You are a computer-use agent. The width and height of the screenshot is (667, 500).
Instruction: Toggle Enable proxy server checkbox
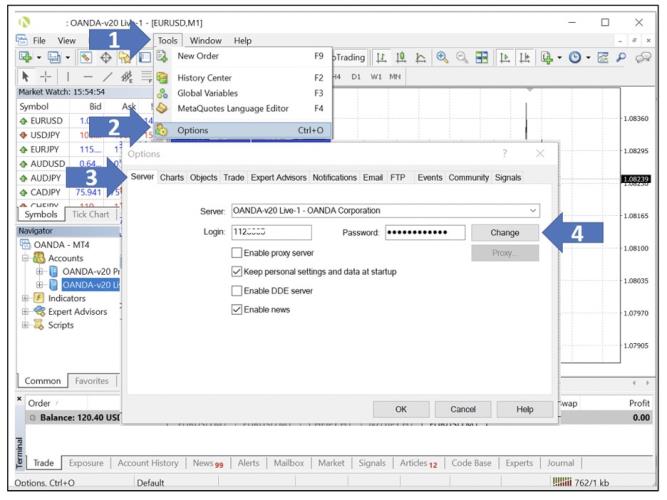point(237,253)
